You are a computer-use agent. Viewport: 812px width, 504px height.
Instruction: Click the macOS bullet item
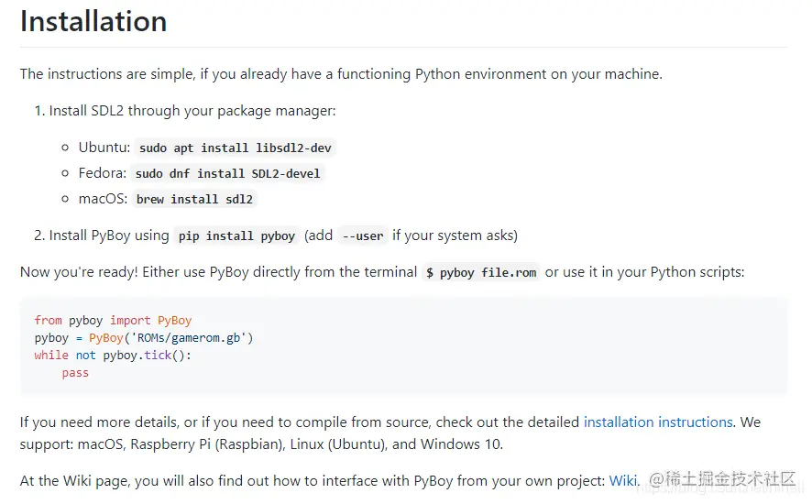pyautogui.click(x=103, y=199)
